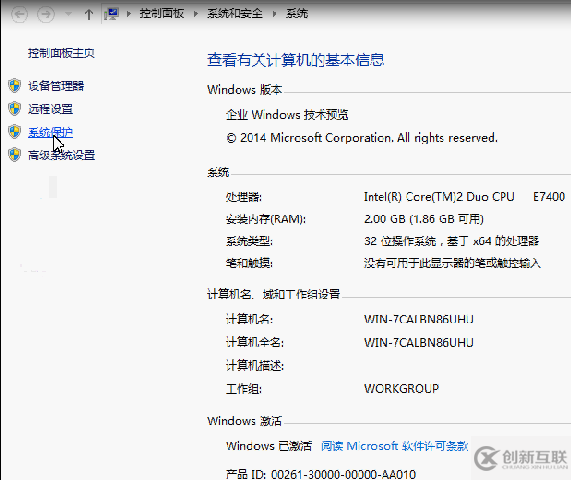
Task: Click shield icon beside 远程设置
Action: [x=15, y=109]
